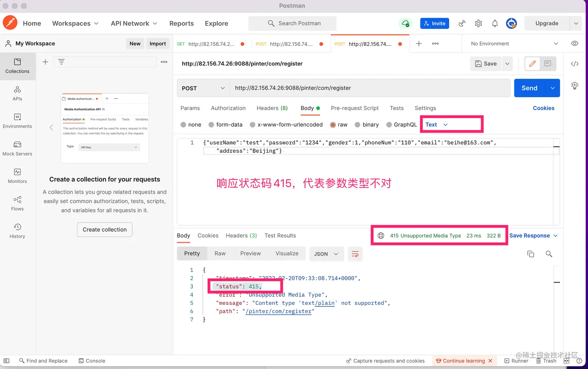This screenshot has width=588, height=369.
Task: Click the plus icon to create a collection
Action: pyautogui.click(x=45, y=62)
